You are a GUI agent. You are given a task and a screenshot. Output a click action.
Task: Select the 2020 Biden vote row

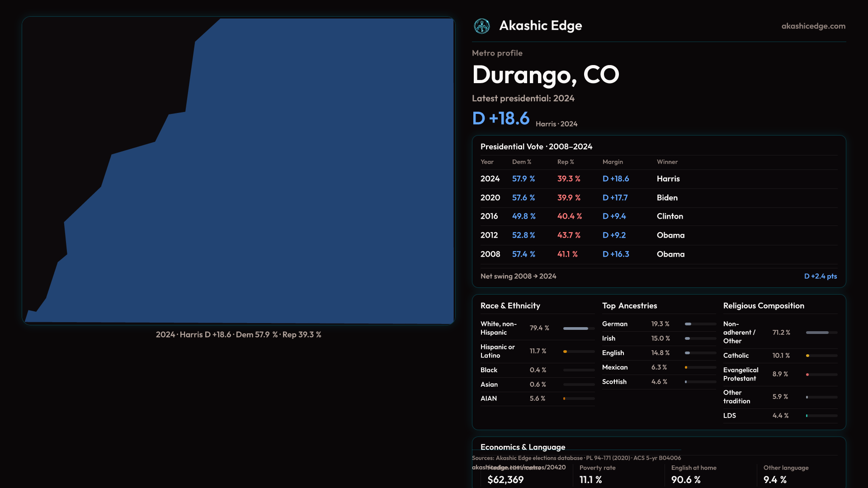[x=658, y=198]
